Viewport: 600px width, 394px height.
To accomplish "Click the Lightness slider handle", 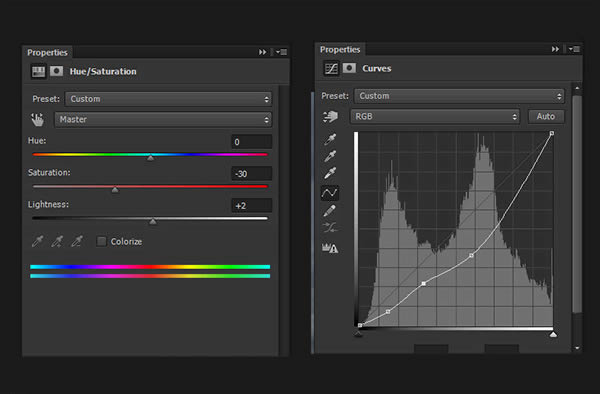I will [x=153, y=221].
